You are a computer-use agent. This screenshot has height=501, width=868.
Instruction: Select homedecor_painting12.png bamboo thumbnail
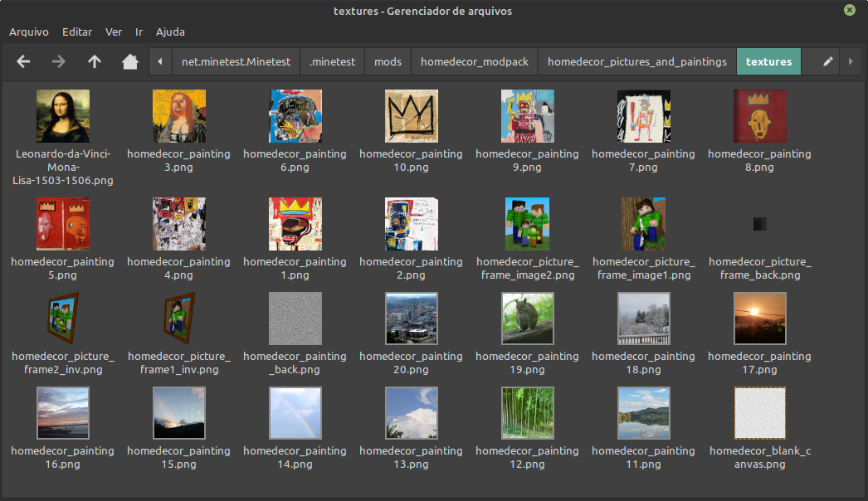[528, 413]
